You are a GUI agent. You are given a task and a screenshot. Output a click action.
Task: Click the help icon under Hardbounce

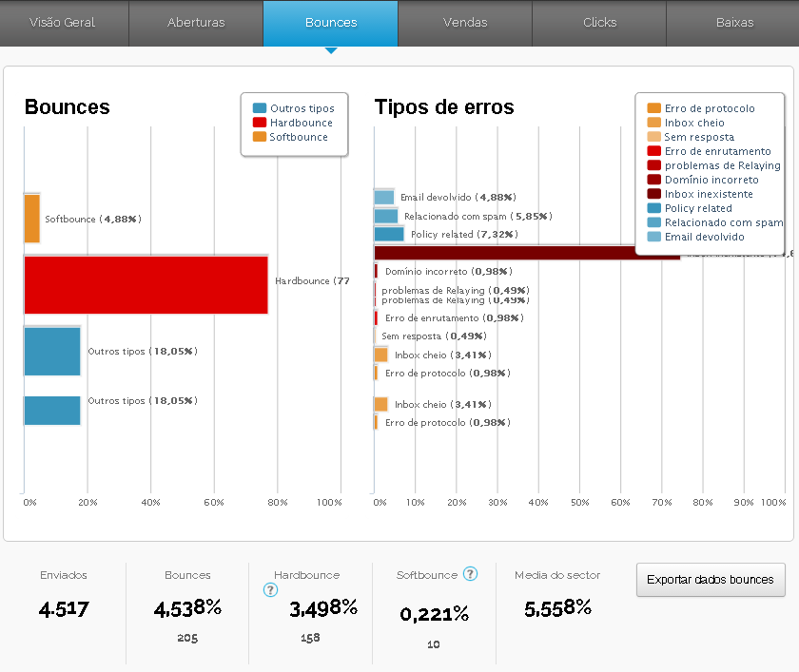point(270,590)
